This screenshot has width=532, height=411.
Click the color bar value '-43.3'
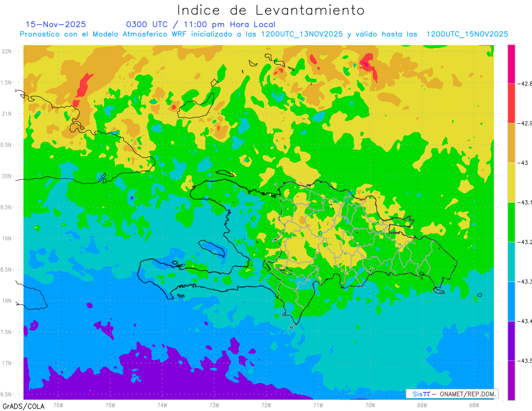point(524,282)
